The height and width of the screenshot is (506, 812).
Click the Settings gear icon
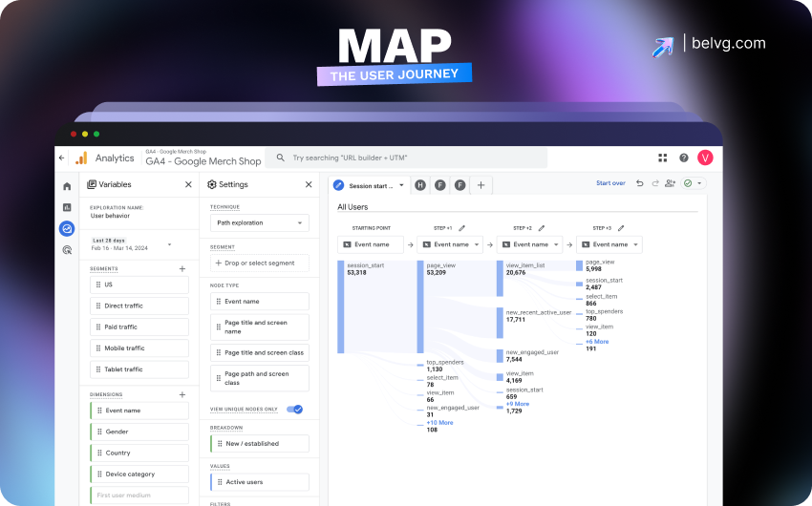[211, 184]
